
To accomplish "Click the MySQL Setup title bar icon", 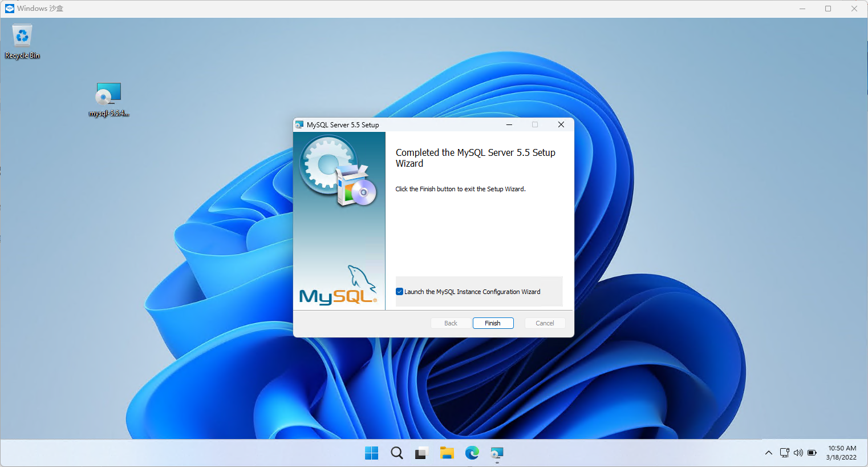I will [299, 124].
